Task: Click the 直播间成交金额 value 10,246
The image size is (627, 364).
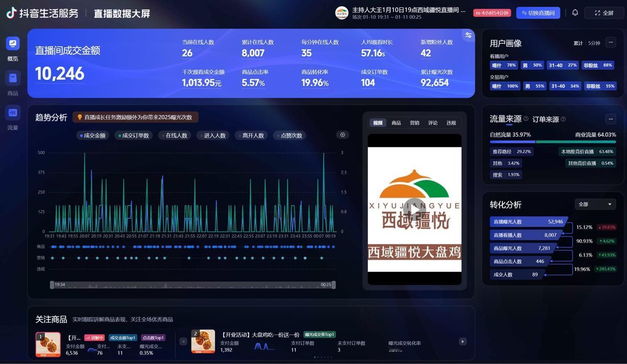Action: [60, 74]
